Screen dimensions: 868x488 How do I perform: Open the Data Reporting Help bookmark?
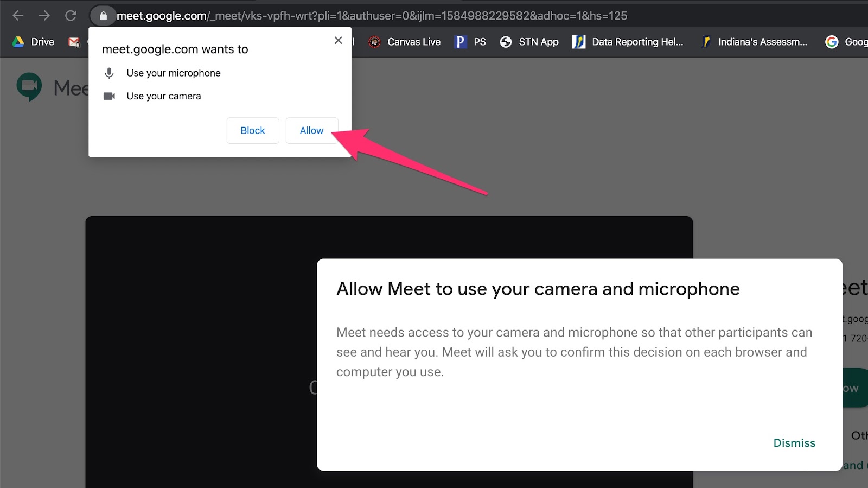(628, 42)
